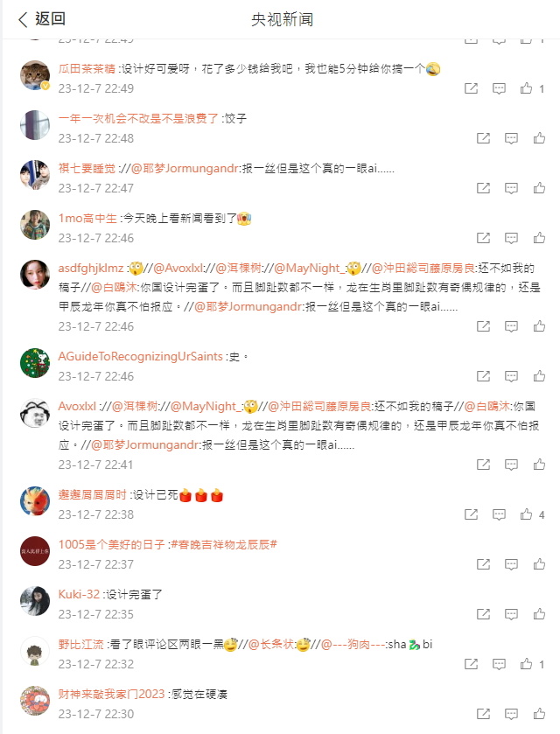
Task: Open Kuki-32's profile avatar
Action: [x=35, y=601]
